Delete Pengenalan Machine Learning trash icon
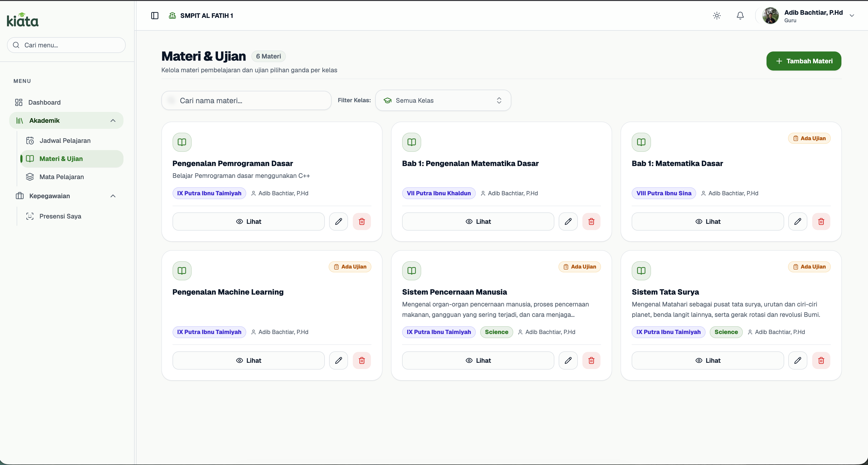 pyautogui.click(x=362, y=361)
